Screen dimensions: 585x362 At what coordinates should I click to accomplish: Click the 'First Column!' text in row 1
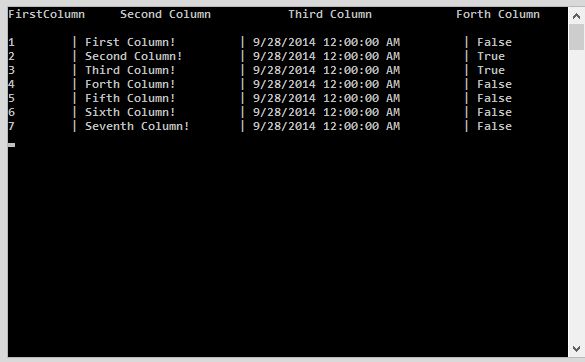[130, 42]
